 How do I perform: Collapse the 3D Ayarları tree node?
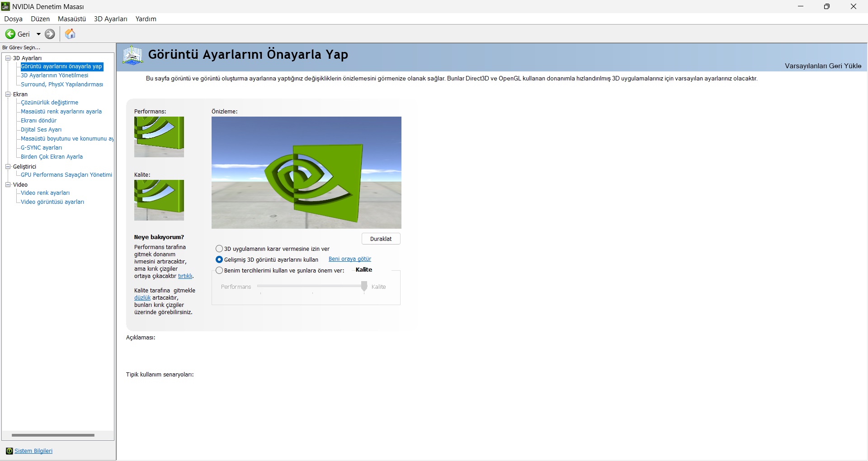click(8, 58)
